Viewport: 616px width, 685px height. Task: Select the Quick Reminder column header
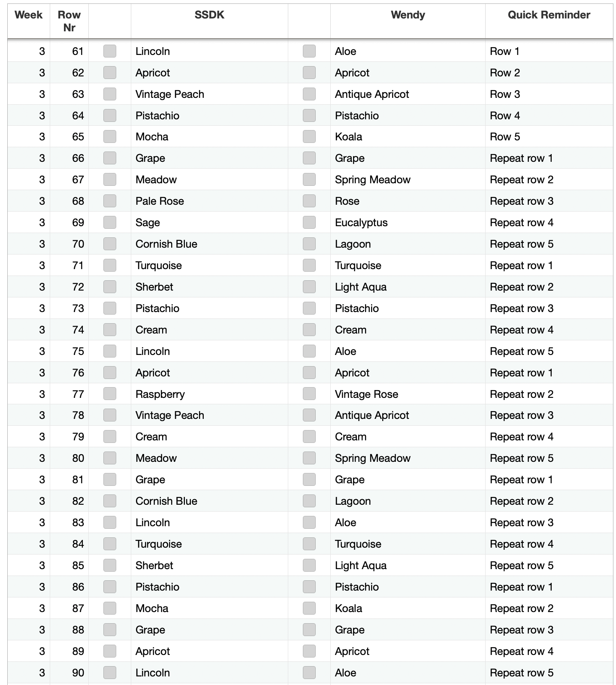pyautogui.click(x=549, y=15)
